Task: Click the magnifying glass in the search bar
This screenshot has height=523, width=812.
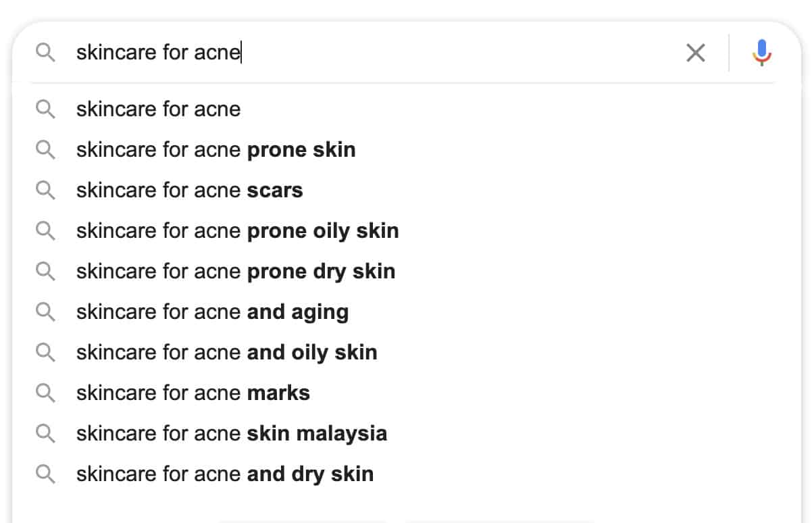Action: (45, 52)
